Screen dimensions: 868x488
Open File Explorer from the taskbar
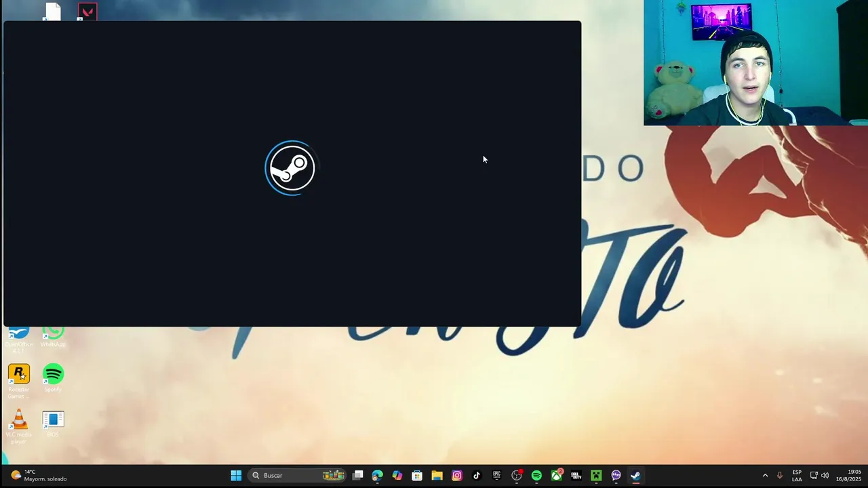tap(437, 476)
